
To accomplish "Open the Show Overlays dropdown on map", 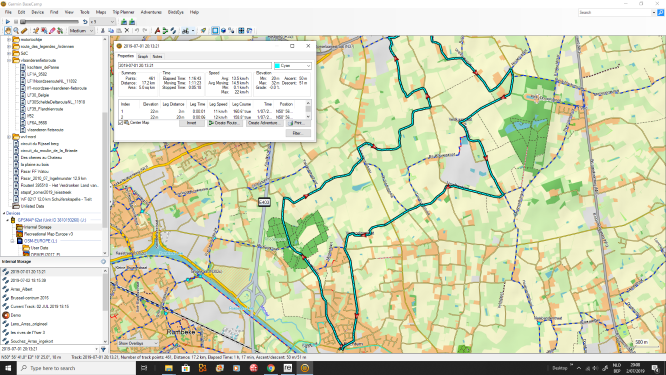I will tap(137, 343).
